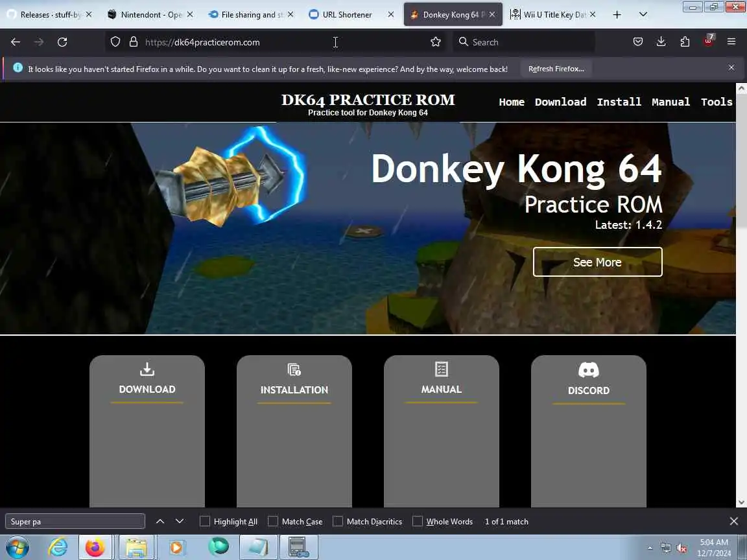Screen dimensions: 747x560
Task: Focus the find field containing Super pa
Action: [75, 521]
